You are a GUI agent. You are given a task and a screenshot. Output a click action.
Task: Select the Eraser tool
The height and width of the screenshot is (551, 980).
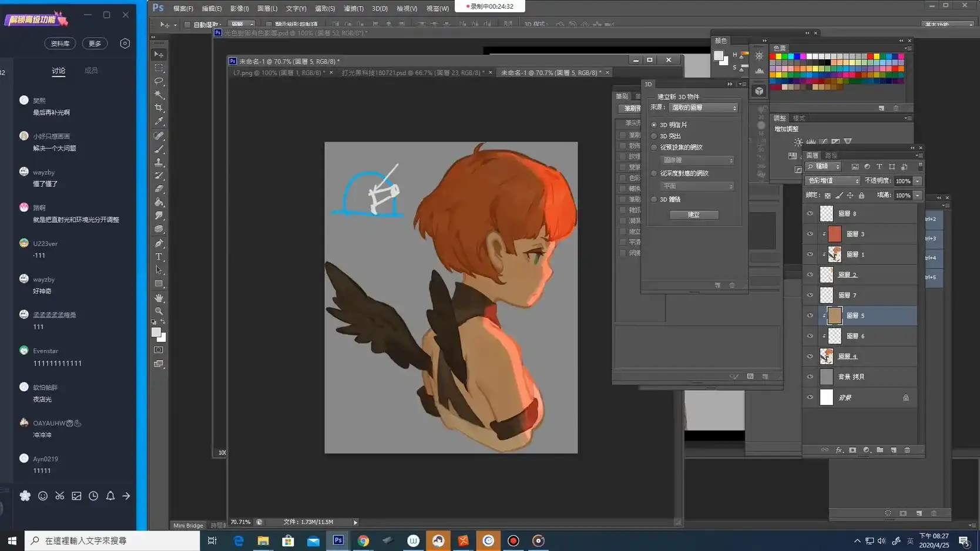click(159, 189)
